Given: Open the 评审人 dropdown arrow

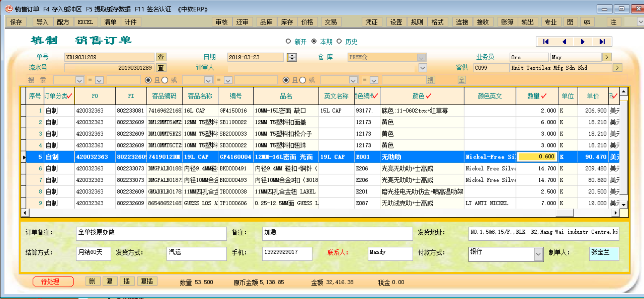Looking at the screenshot, I should coord(423,68).
